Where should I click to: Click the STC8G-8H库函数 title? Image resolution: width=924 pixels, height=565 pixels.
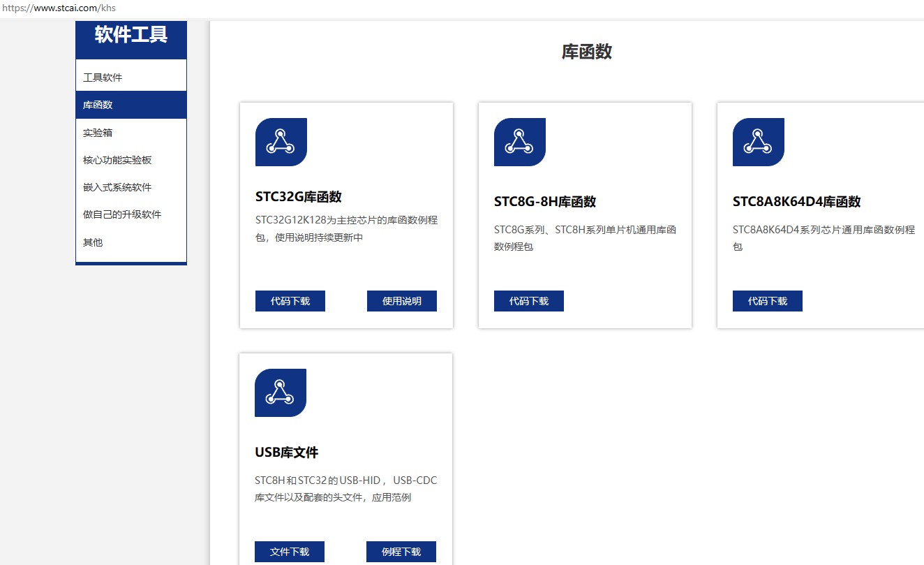point(545,202)
